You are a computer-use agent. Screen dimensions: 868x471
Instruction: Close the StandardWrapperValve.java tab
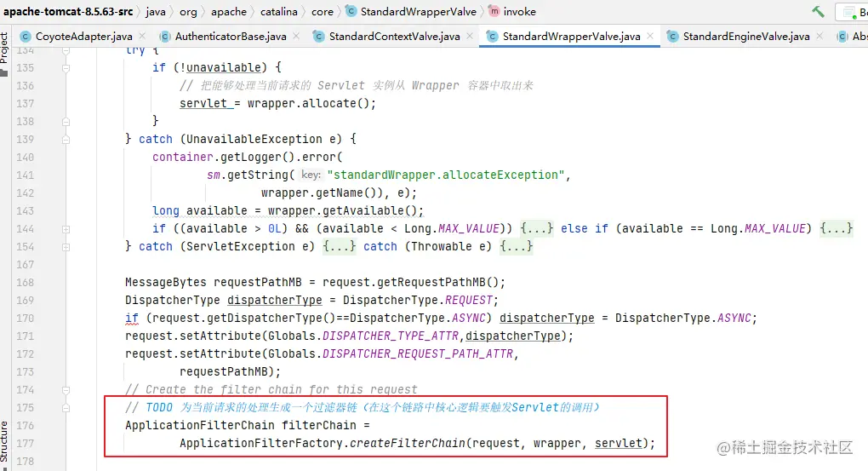click(x=650, y=36)
